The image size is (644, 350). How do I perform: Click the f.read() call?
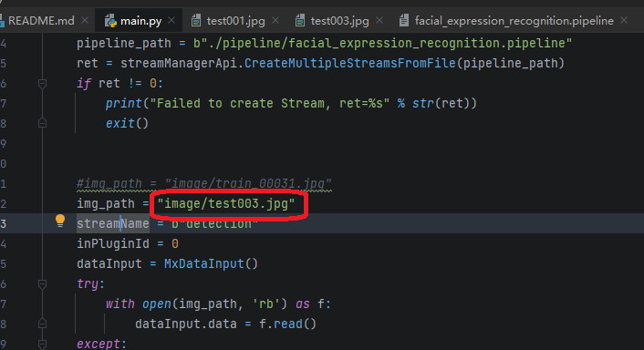(x=287, y=324)
